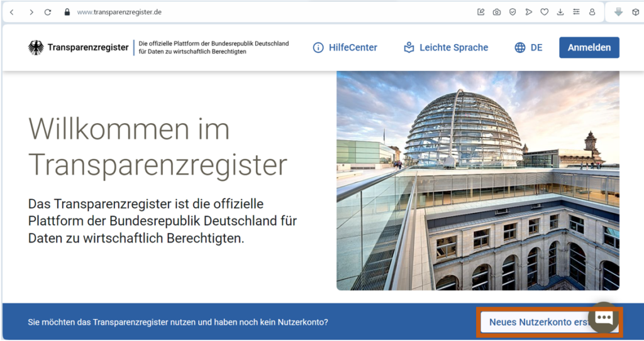Image resolution: width=644 pixels, height=341 pixels.
Task: Click the send arrow icon in toolbar
Action: tap(528, 12)
